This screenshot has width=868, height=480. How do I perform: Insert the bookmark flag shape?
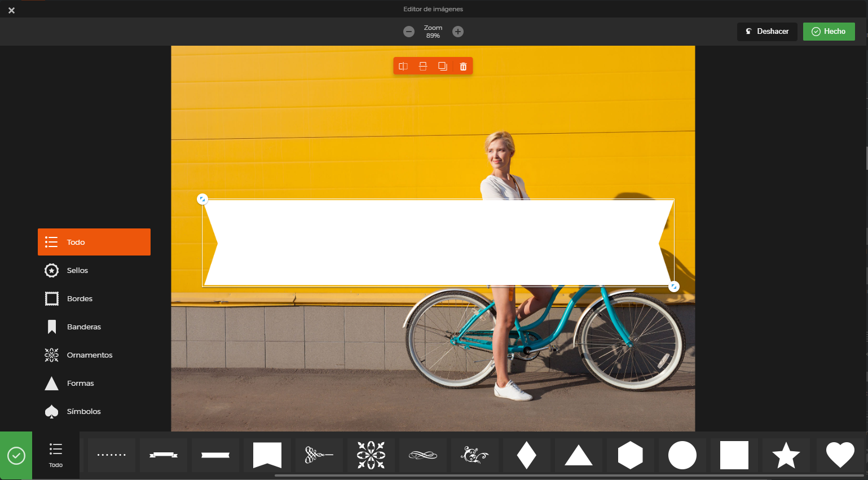(x=267, y=455)
